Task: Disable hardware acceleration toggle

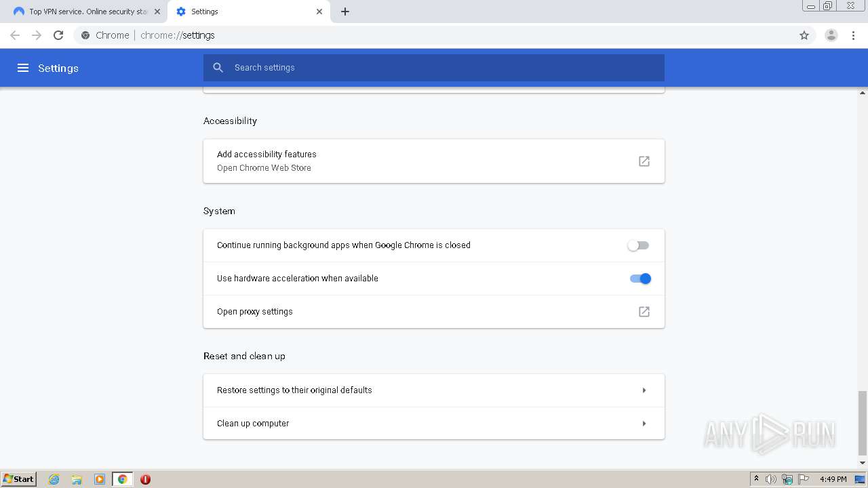Action: [640, 279]
